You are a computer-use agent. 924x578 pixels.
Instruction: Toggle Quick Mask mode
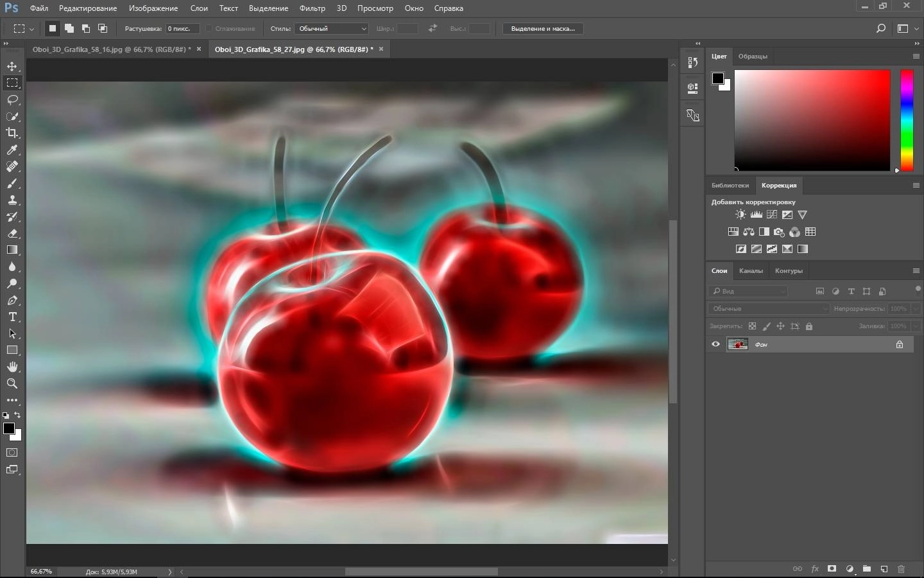12,453
